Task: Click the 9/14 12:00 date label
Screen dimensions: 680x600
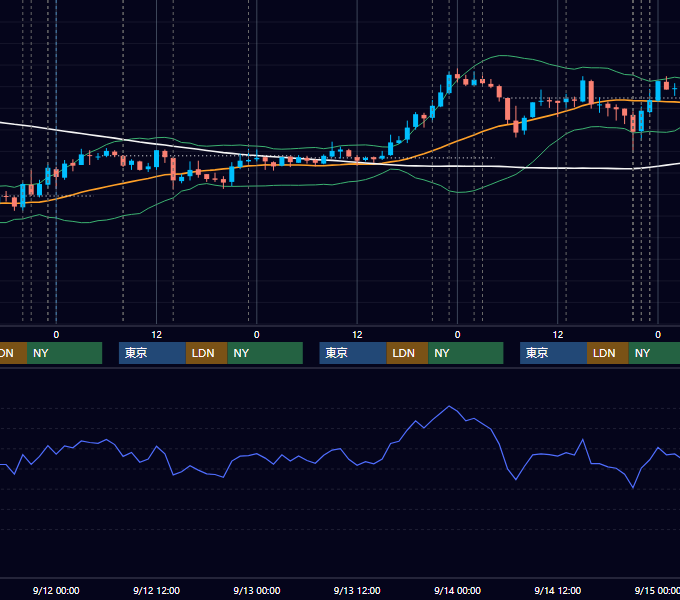Action: pyautogui.click(x=558, y=590)
